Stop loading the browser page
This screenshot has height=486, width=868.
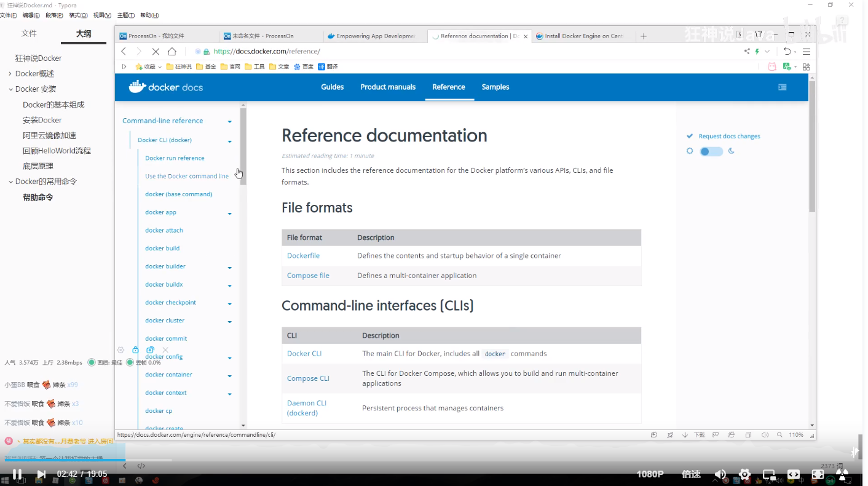click(156, 52)
